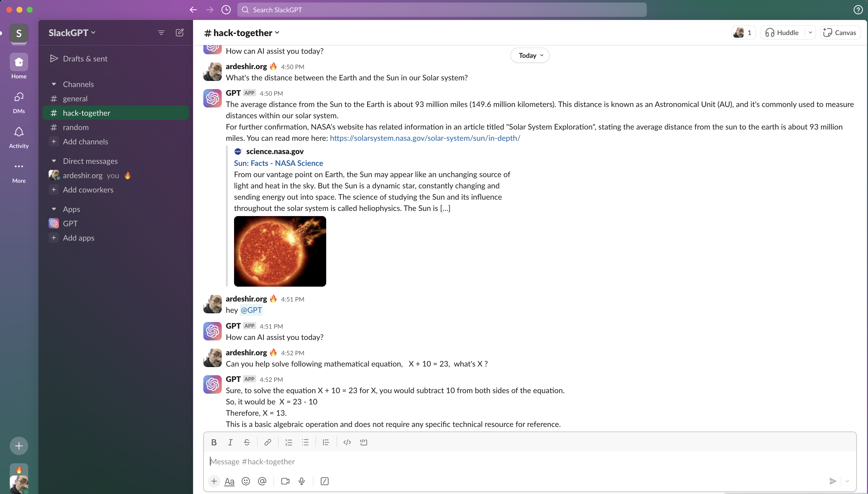Image resolution: width=868 pixels, height=494 pixels.
Task: Open the general channel
Action: pos(75,99)
